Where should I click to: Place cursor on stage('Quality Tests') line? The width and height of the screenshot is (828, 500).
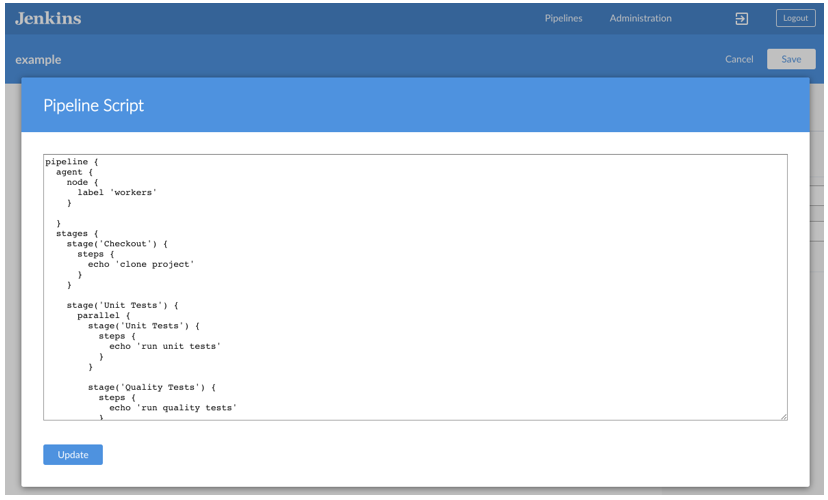point(152,387)
